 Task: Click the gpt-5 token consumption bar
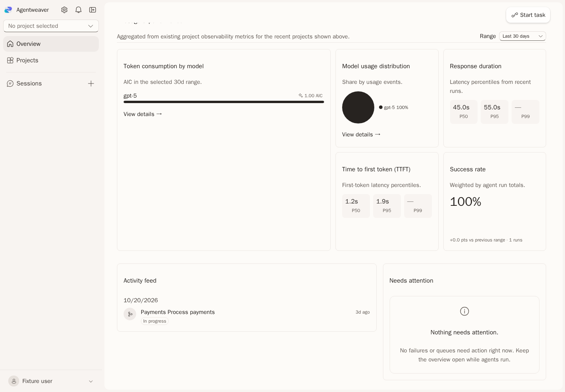(x=224, y=102)
